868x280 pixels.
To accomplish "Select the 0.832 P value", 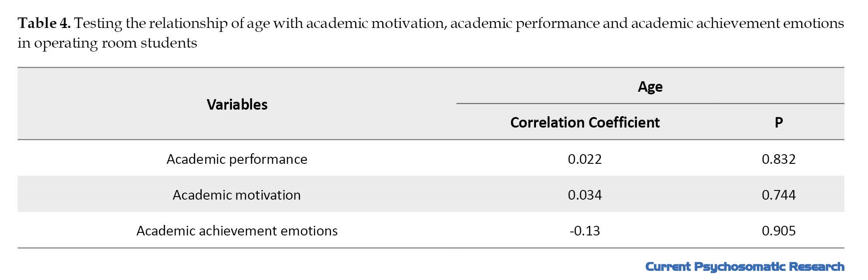I will [x=778, y=159].
